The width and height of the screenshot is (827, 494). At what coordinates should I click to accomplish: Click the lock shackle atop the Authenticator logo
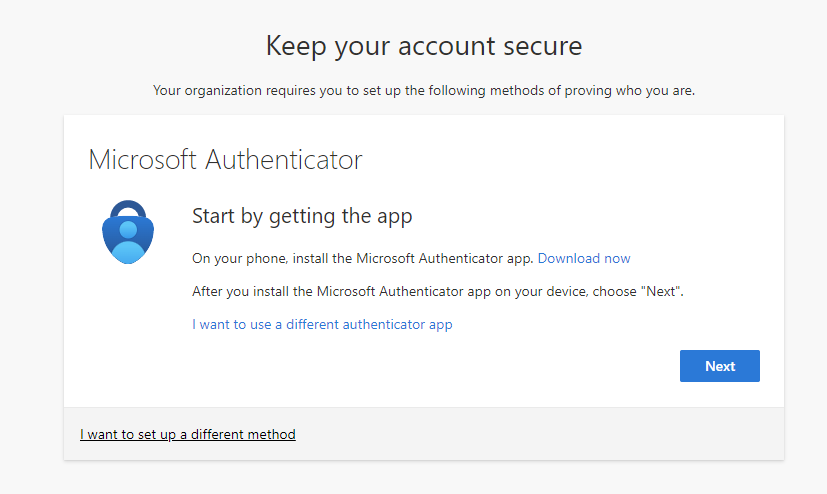(x=128, y=209)
